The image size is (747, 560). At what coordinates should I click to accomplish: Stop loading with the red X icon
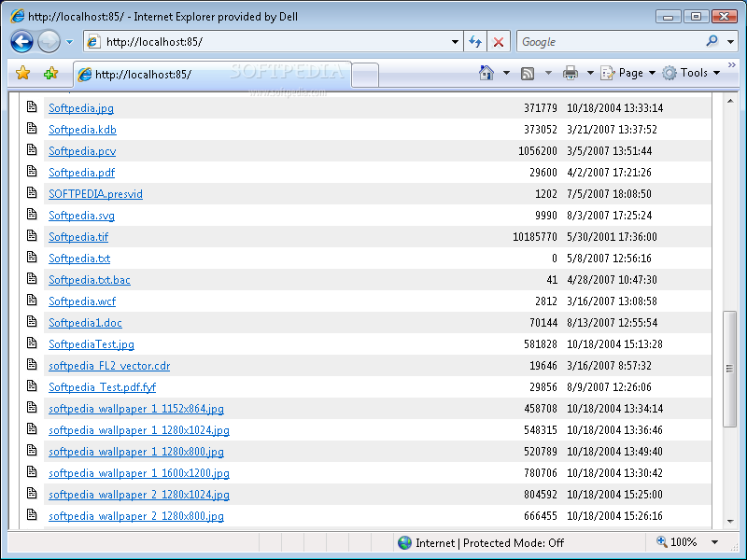pos(499,42)
